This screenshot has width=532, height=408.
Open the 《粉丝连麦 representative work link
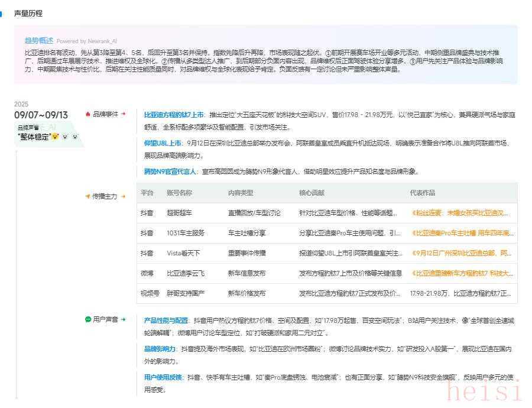point(462,212)
